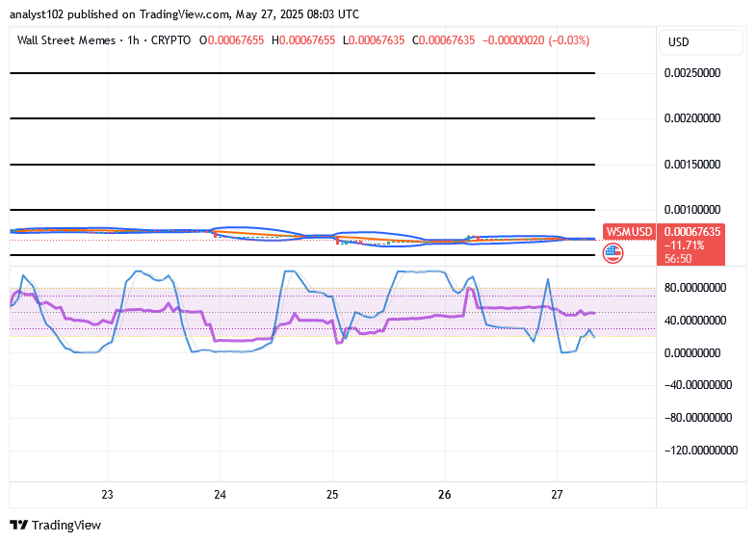756x542 pixels.
Task: Click the 0.00200000 price axis label
Action: 692,118
